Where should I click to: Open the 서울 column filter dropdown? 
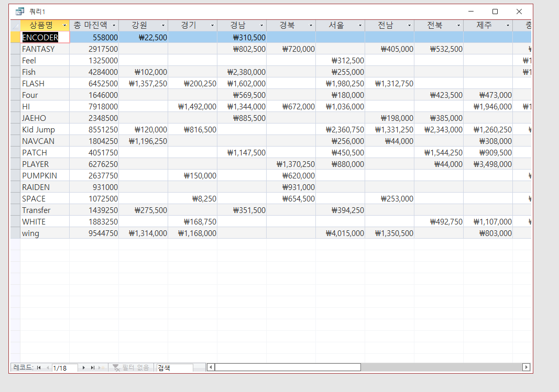pos(360,26)
